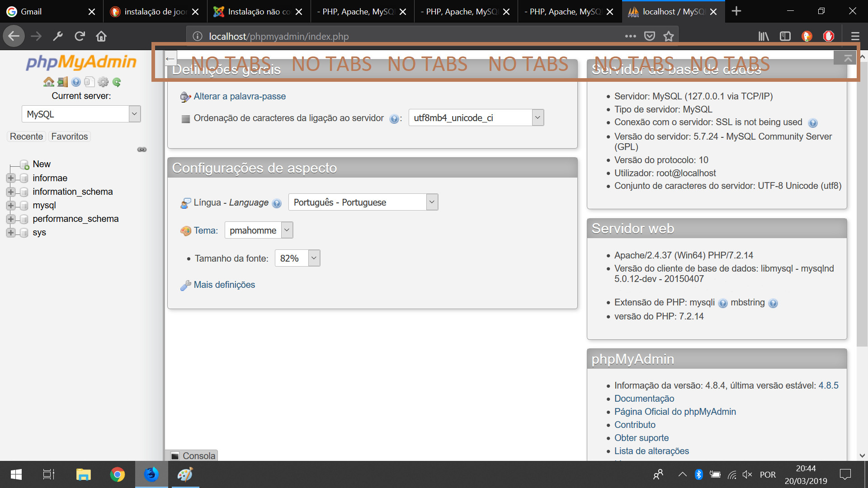
Task: Open phpMyAdmin documentation via question mark icon
Action: [x=75, y=82]
